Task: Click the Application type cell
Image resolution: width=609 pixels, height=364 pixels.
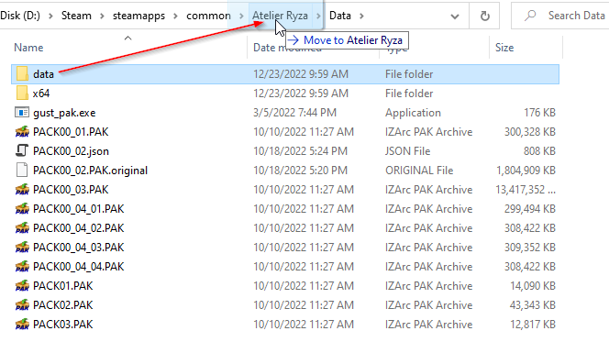Action: tap(413, 113)
